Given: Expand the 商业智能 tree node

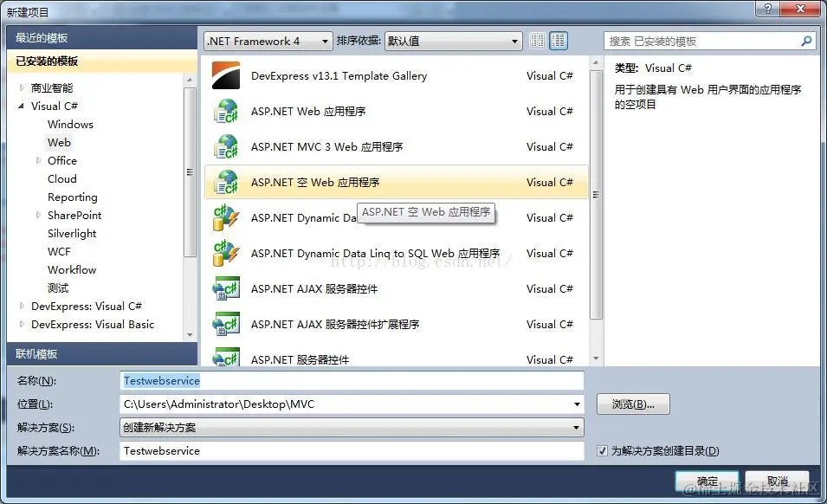Looking at the screenshot, I should 22,87.
